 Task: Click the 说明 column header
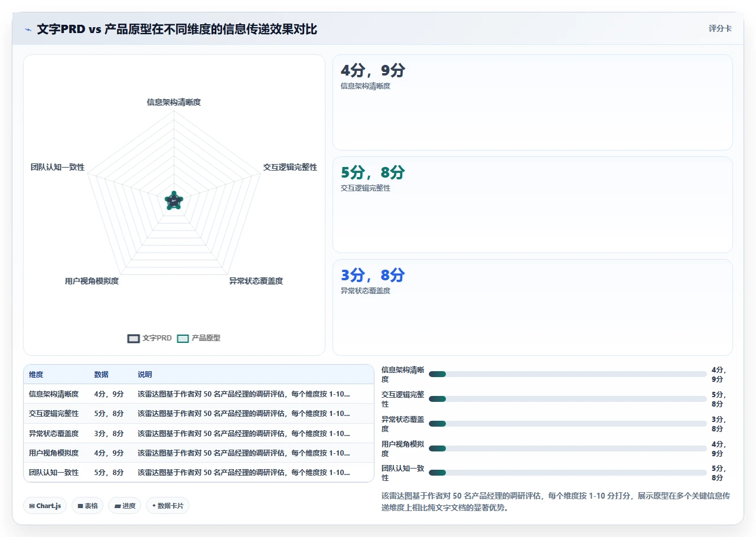[x=145, y=375]
